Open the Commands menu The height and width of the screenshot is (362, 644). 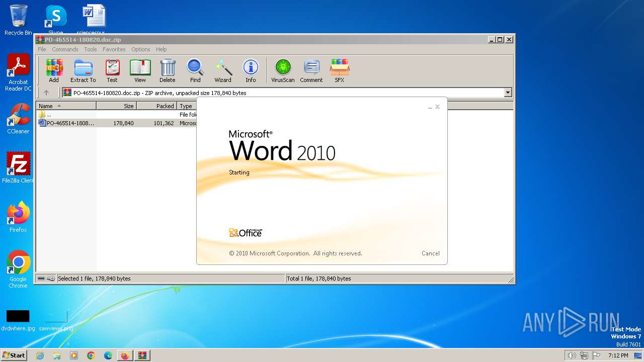tap(65, 49)
